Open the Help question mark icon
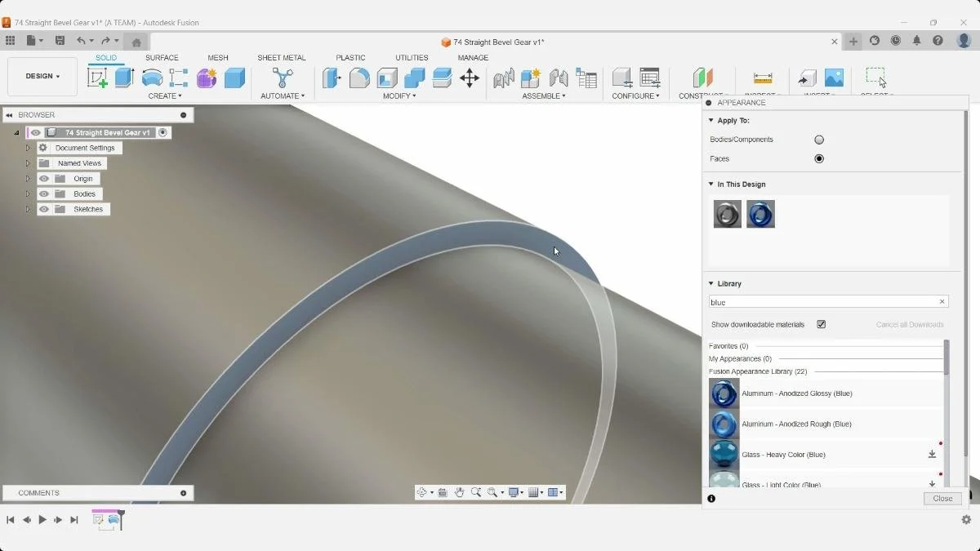This screenshot has height=551, width=980. click(x=938, y=41)
